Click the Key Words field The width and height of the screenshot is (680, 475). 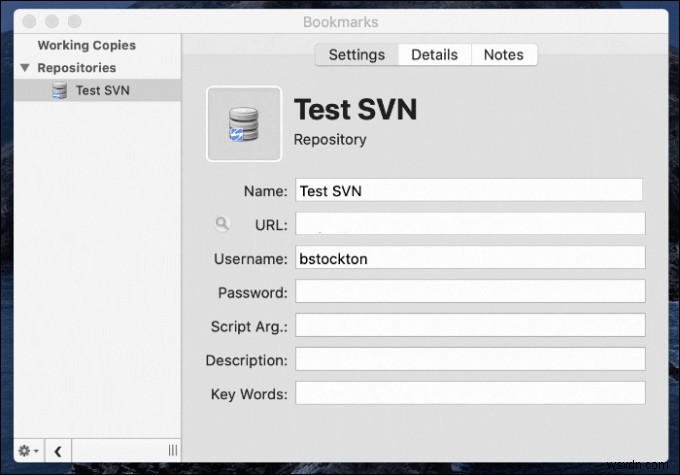tap(469, 394)
